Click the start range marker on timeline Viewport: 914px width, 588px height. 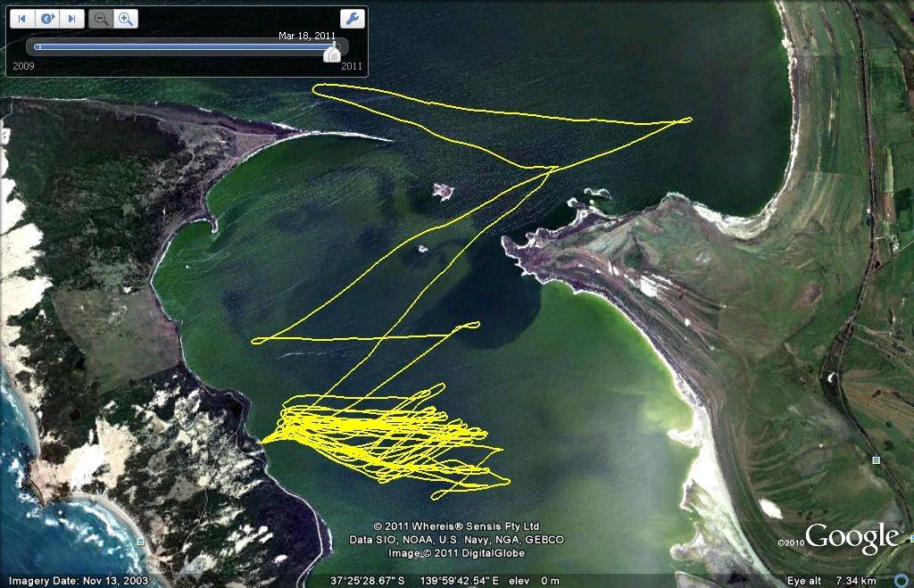(37, 47)
